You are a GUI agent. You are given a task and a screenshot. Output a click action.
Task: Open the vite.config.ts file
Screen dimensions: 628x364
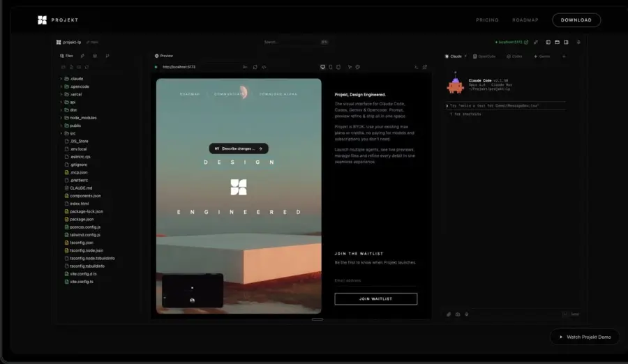coord(80,282)
